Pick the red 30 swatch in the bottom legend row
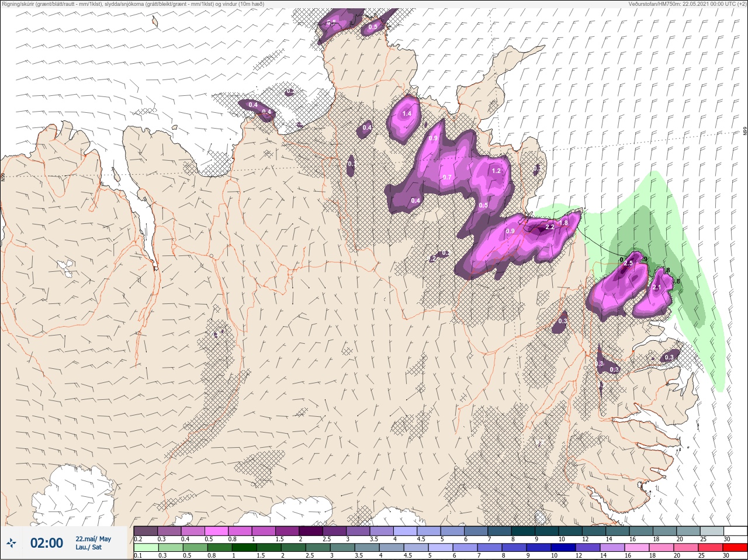748x560 pixels. (x=735, y=548)
